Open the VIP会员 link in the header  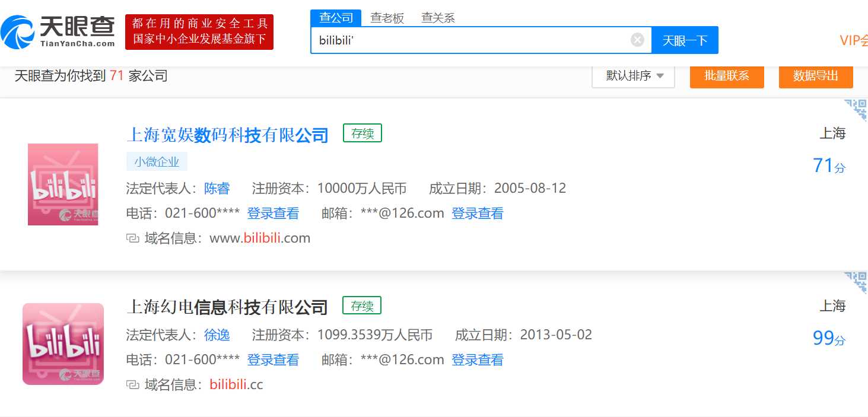click(853, 40)
